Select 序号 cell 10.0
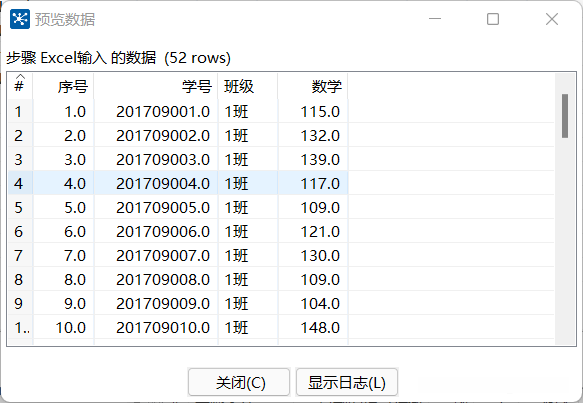 (x=63, y=328)
